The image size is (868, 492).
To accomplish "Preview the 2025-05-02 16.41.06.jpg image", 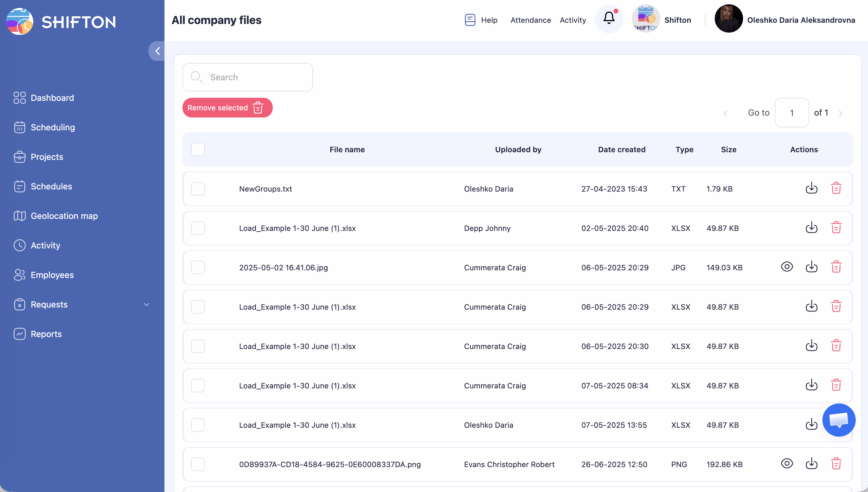I will click(786, 267).
